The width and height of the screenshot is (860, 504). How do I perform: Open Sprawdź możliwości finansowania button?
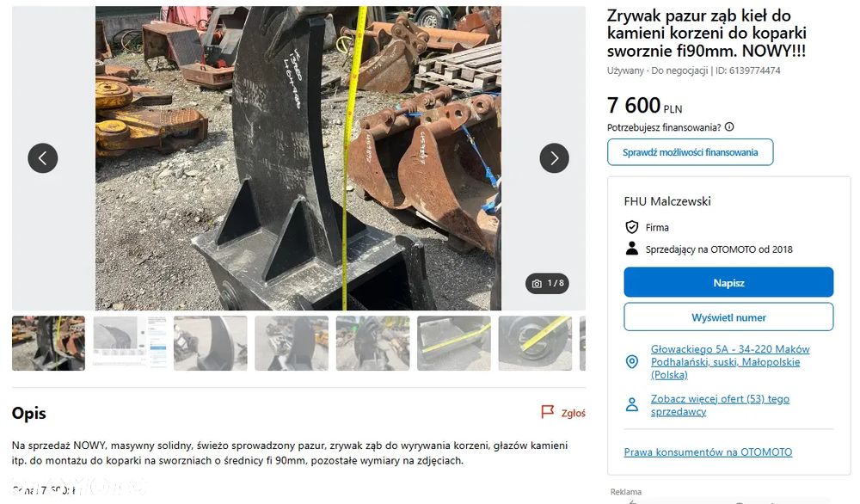click(690, 152)
